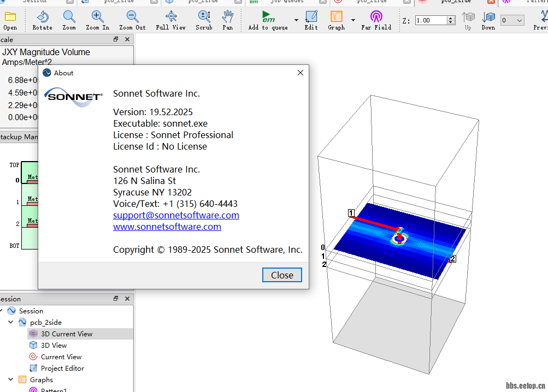Close the Scale panel

coord(127,39)
